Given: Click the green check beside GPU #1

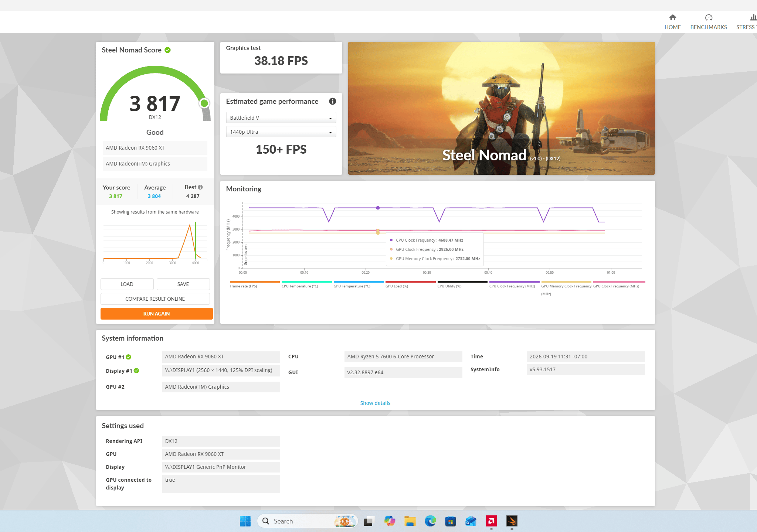Looking at the screenshot, I should pos(129,357).
